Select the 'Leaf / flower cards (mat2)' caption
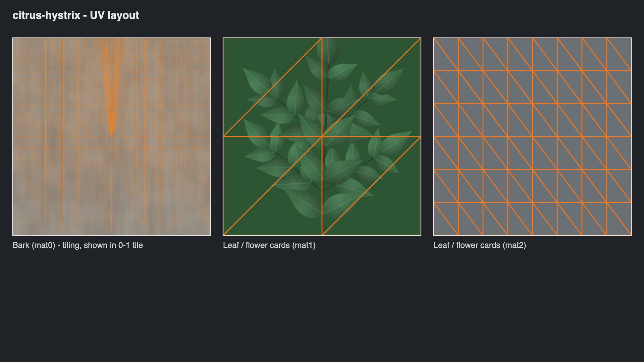 click(480, 245)
